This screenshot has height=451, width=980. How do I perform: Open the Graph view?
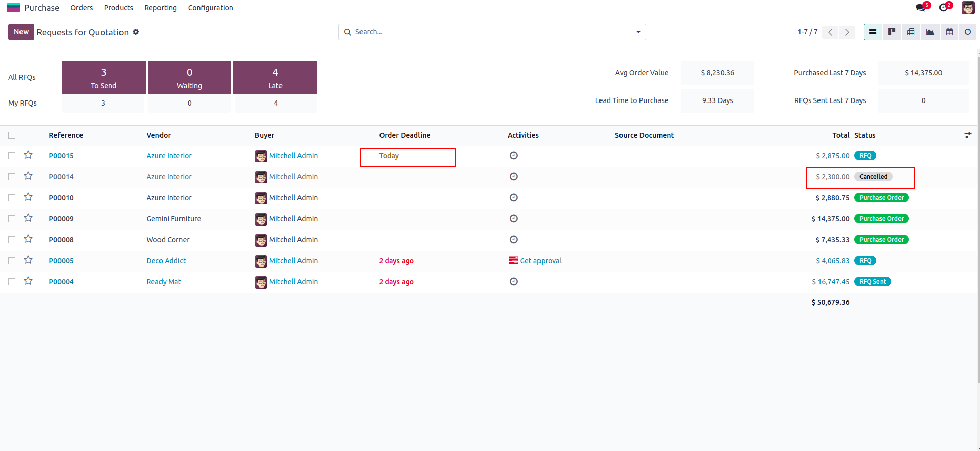930,32
